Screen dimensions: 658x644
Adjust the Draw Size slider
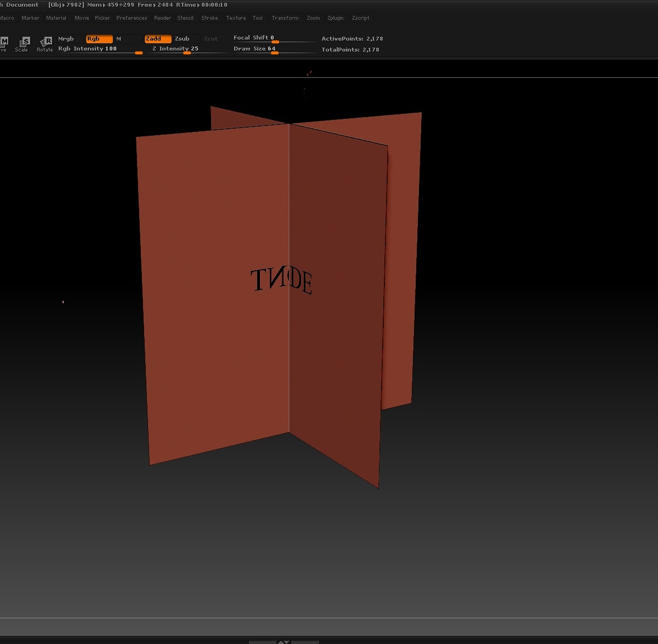pos(274,49)
